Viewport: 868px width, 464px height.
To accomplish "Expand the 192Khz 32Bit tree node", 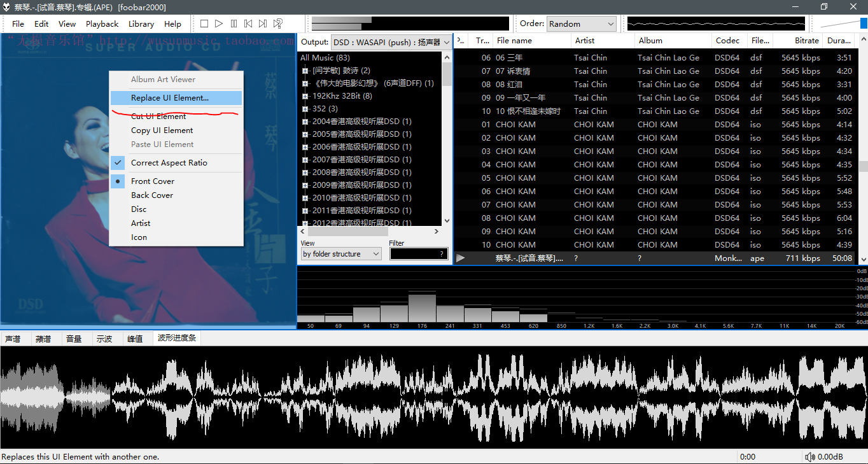I will [305, 96].
